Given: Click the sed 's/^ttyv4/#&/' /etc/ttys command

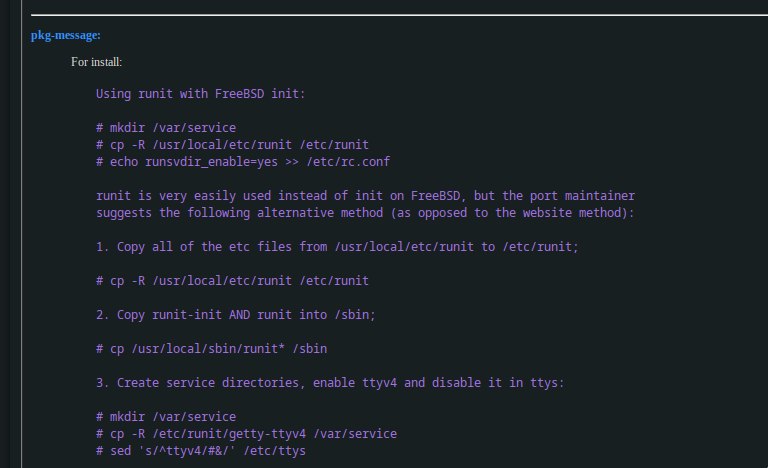Looking at the screenshot, I should click(201, 451).
